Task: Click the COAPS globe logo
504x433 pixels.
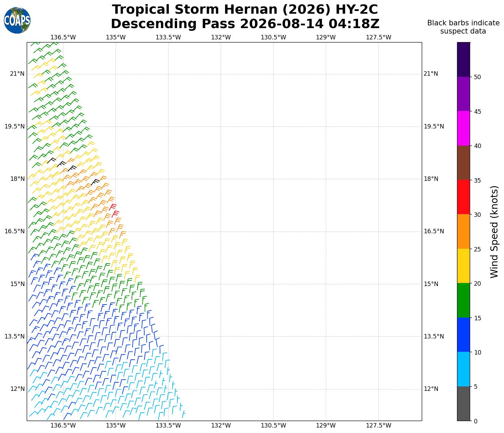Action: 17,21
